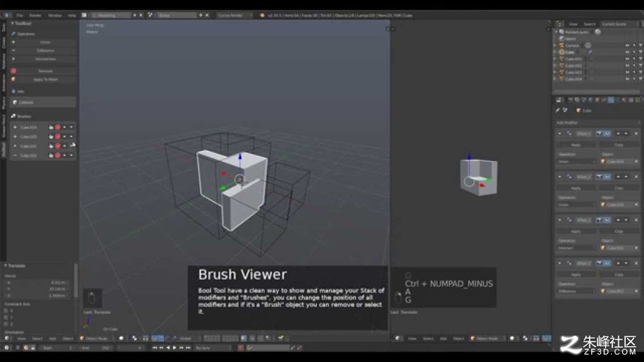Toggle Cube.004 modifier viewport display
This screenshot has height=362, width=644.
[607, 133]
